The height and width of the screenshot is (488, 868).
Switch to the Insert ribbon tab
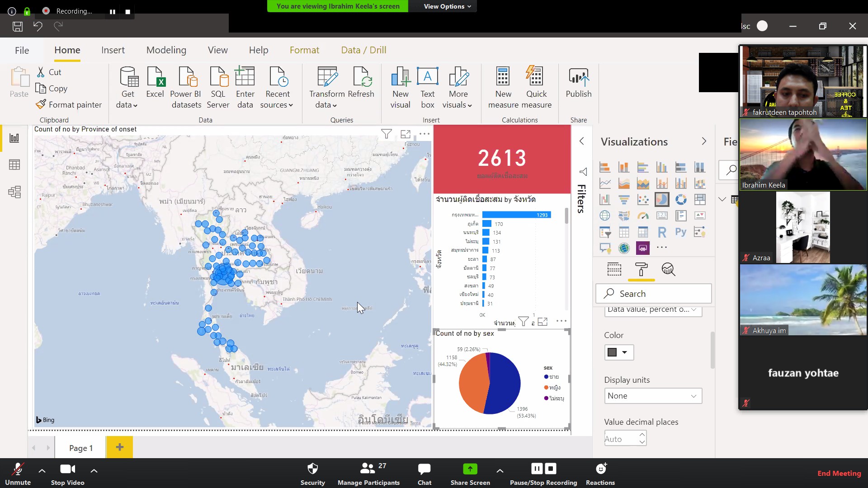113,50
